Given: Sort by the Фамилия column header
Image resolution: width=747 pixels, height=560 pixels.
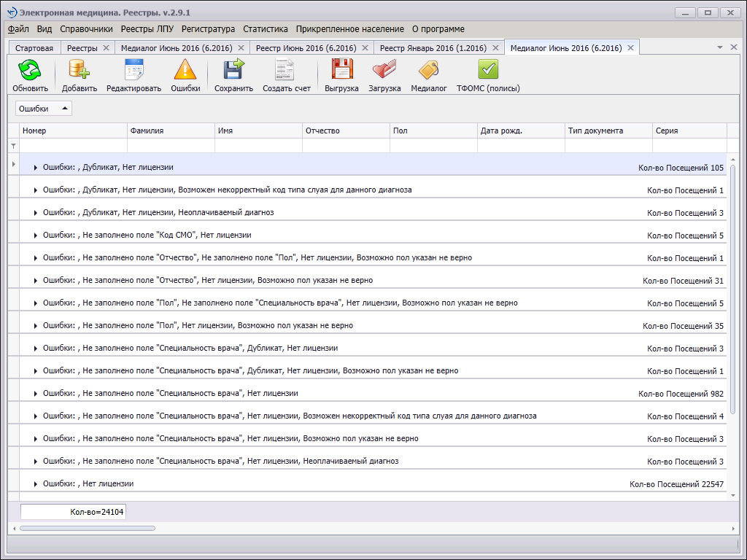Looking at the screenshot, I should coord(171,131).
